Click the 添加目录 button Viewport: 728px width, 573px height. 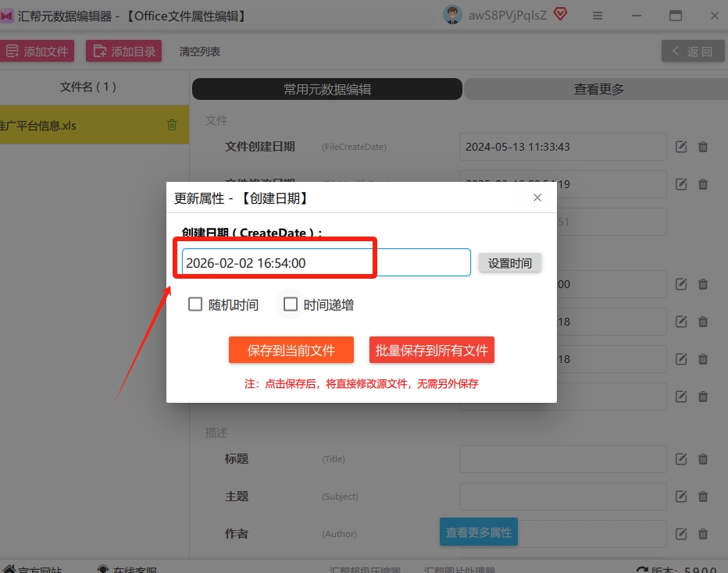(123, 51)
